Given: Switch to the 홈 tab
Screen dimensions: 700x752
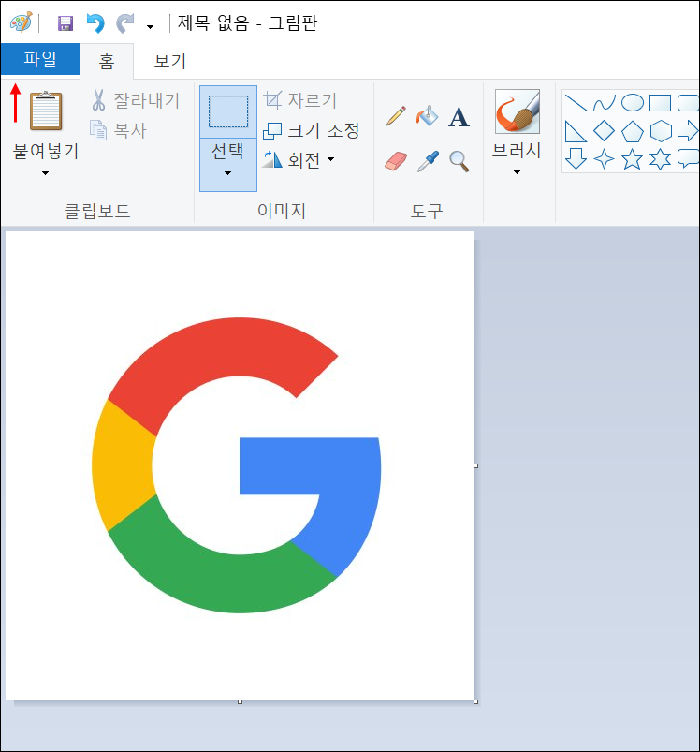Looking at the screenshot, I should pyautogui.click(x=107, y=61).
